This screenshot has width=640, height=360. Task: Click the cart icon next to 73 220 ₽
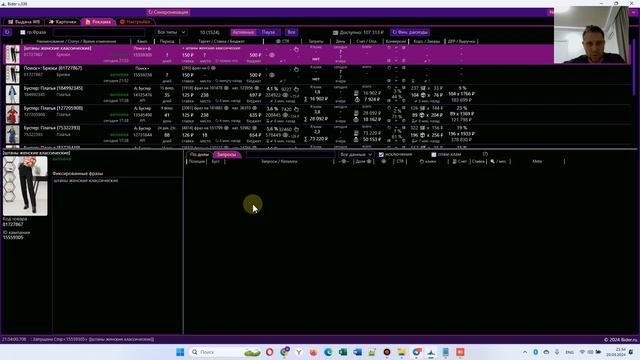(356, 133)
